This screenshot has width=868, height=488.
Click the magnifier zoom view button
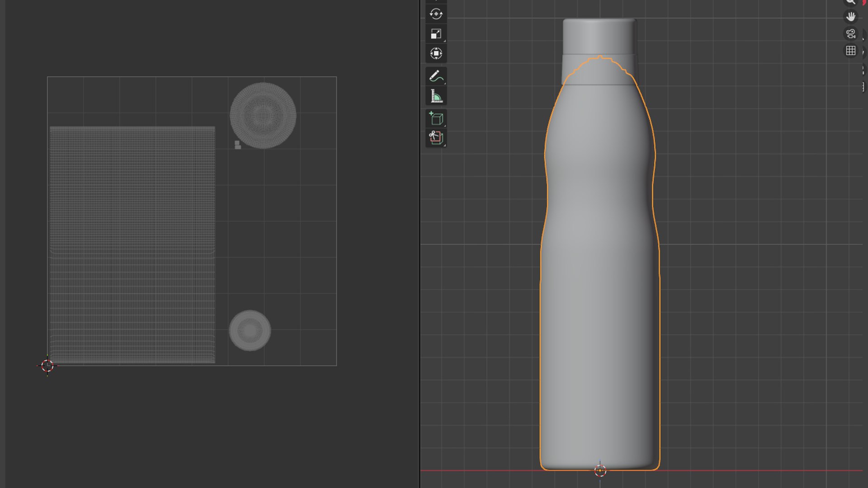pyautogui.click(x=851, y=2)
